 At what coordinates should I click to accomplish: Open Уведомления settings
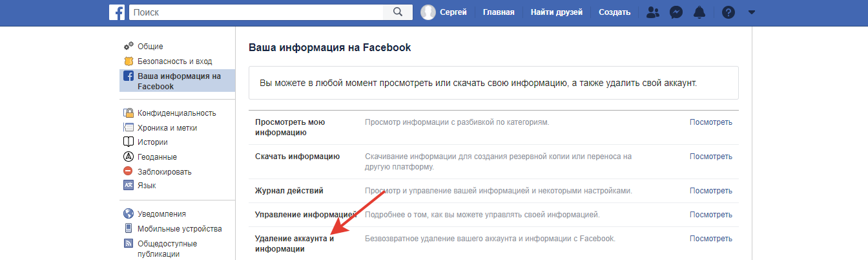tap(161, 214)
